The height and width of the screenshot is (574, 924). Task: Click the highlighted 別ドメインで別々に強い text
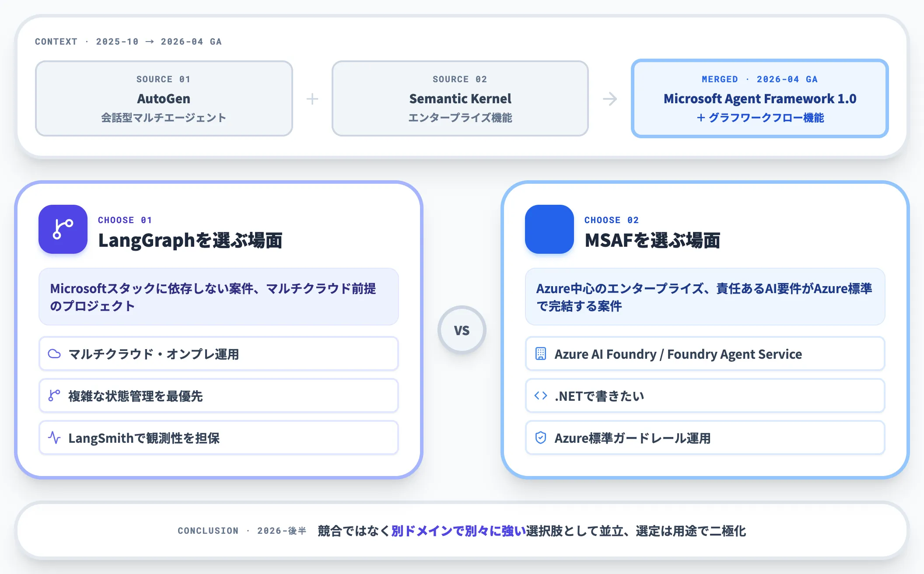pyautogui.click(x=458, y=531)
